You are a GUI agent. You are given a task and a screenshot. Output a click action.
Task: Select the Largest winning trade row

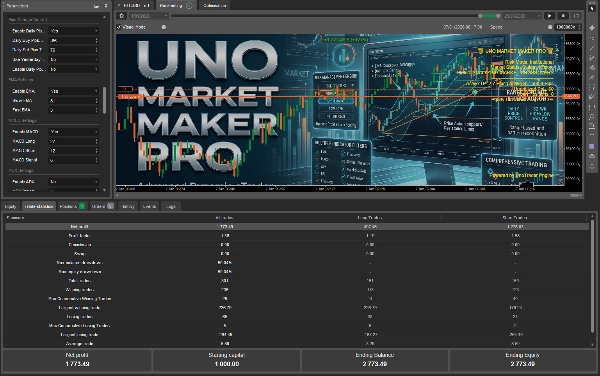297,308
